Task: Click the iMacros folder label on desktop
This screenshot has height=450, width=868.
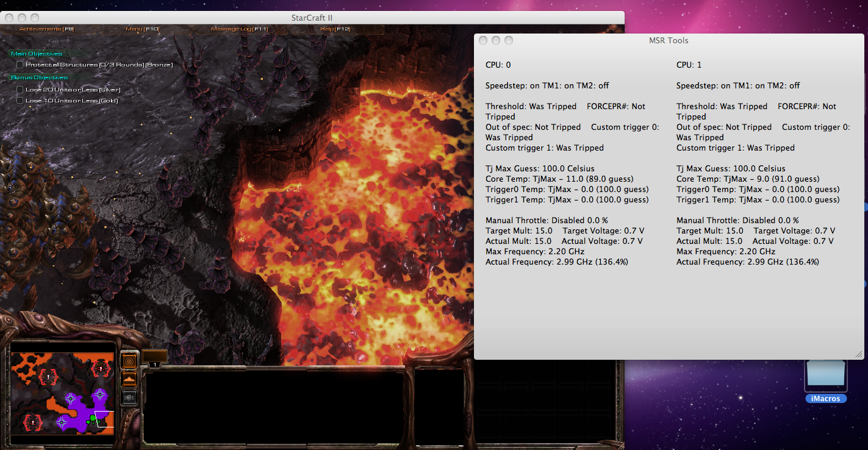Action: click(826, 399)
